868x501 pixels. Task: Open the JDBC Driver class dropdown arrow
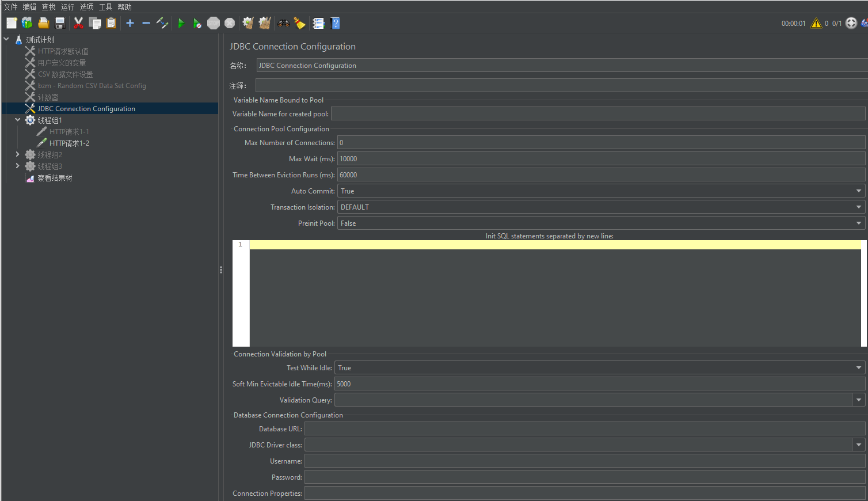tap(859, 445)
